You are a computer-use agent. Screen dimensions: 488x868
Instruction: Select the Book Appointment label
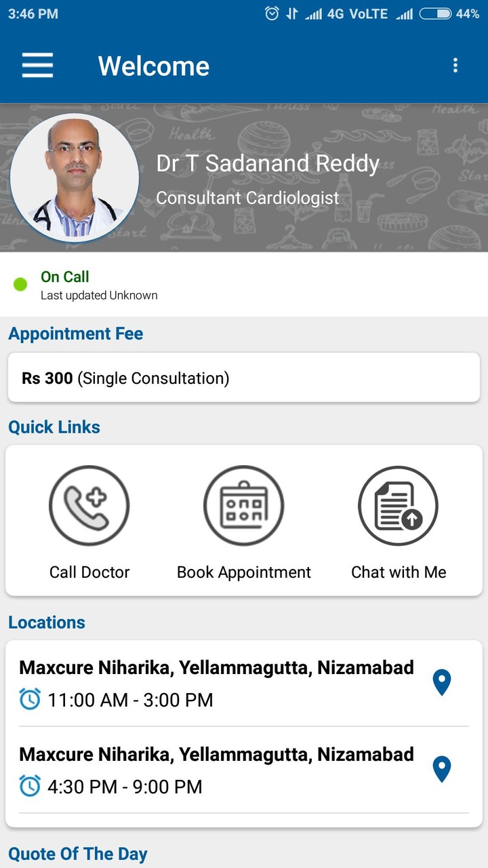click(244, 572)
